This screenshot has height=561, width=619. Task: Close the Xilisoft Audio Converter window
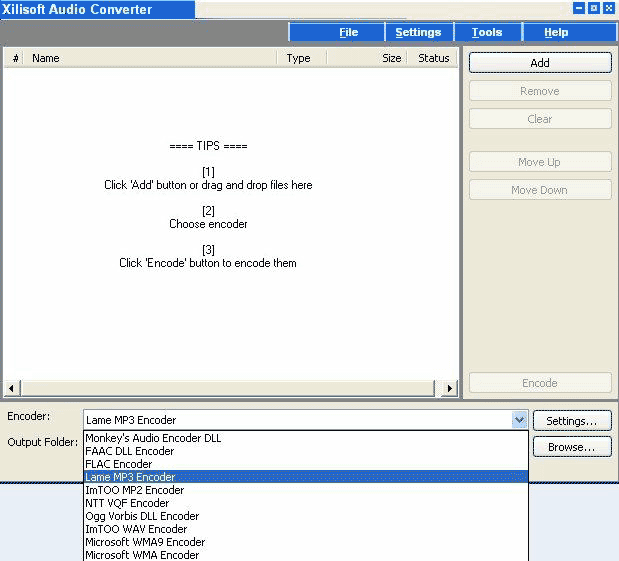coord(608,8)
